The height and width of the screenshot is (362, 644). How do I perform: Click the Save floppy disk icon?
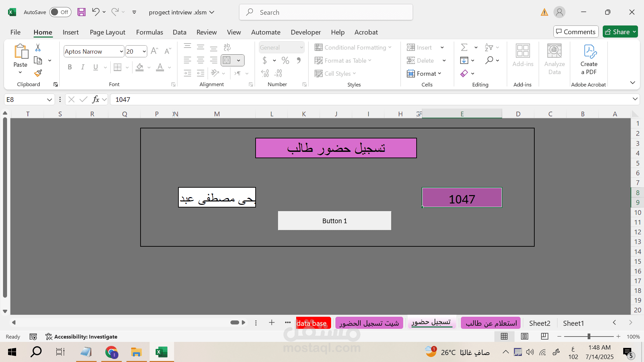click(x=82, y=12)
